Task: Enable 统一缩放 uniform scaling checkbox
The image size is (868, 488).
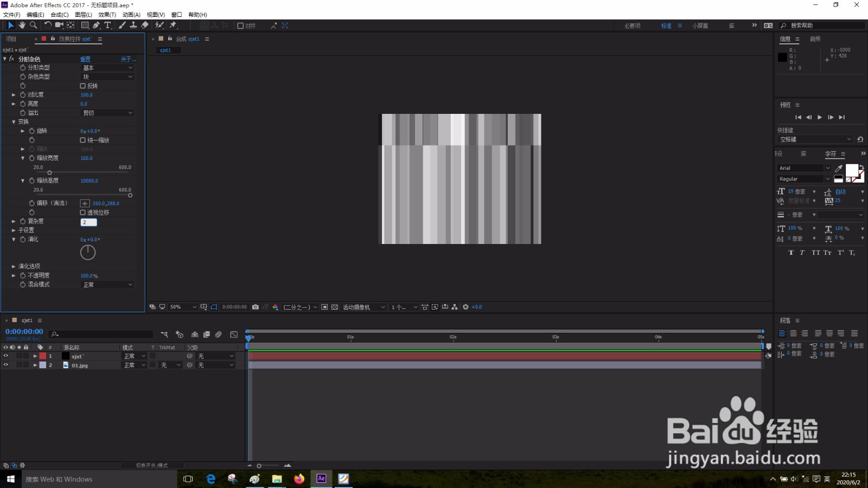Action: click(x=82, y=140)
